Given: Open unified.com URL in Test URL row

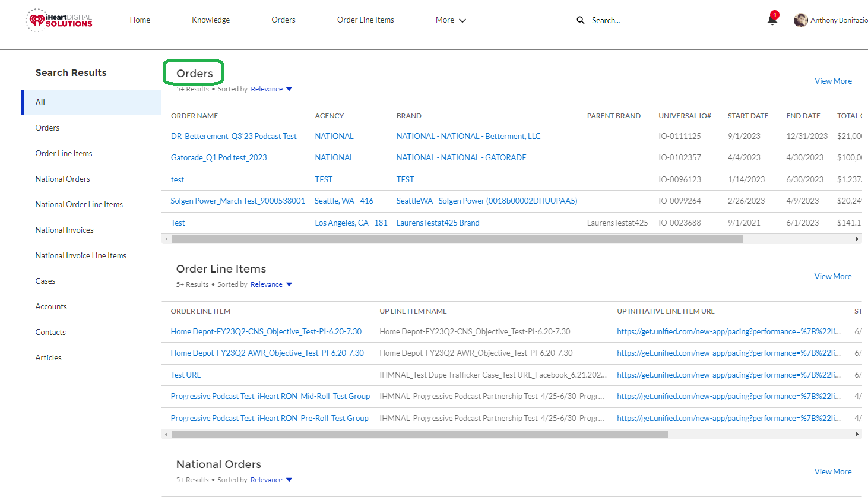Looking at the screenshot, I should [728, 375].
